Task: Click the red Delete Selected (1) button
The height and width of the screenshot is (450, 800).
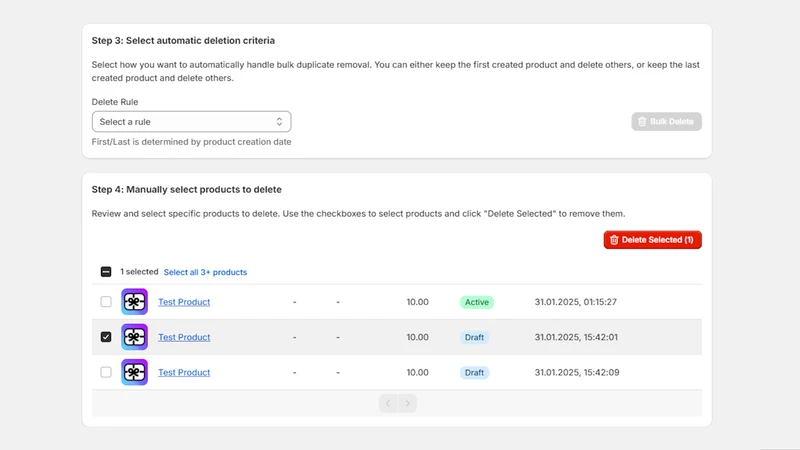Action: [653, 240]
